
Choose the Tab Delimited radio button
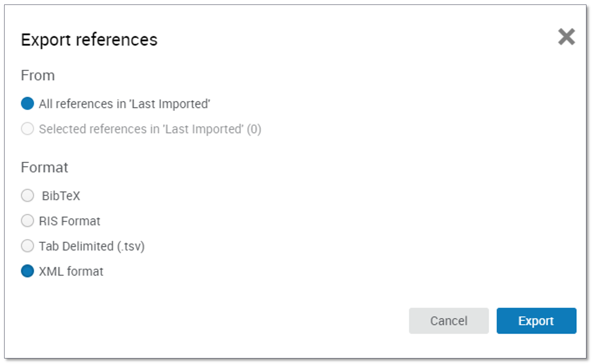coord(28,246)
